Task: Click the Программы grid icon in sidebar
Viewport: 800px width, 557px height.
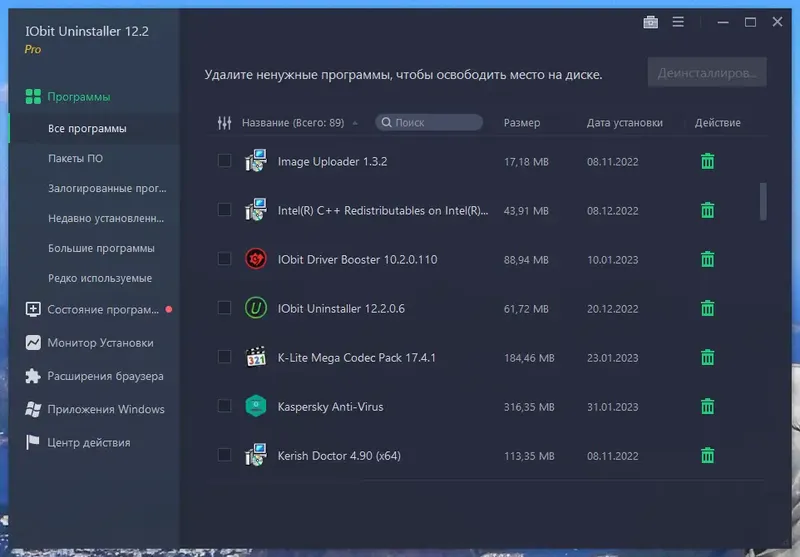Action: [x=33, y=96]
